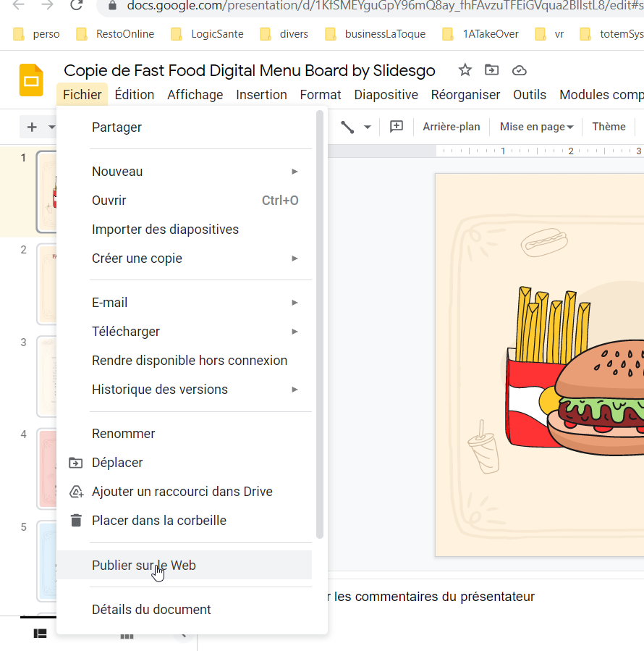Open the businessLaToque bookmark folder
Image resolution: width=644 pixels, height=651 pixels.
376,34
